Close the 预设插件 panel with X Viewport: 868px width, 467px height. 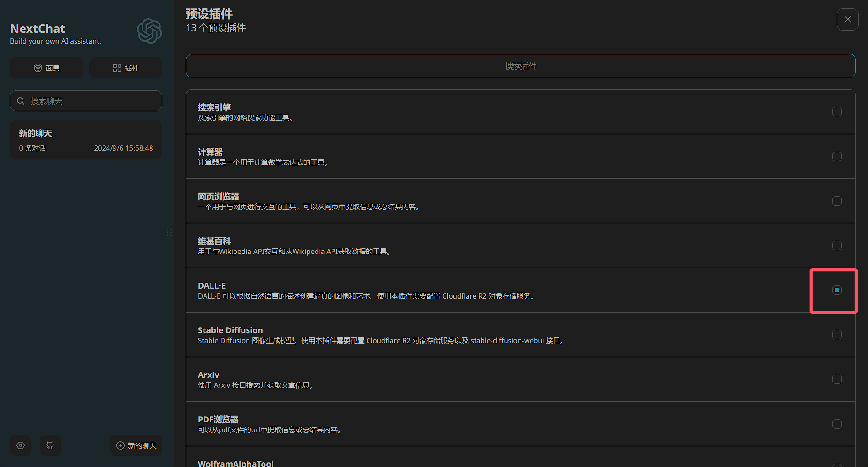[847, 19]
